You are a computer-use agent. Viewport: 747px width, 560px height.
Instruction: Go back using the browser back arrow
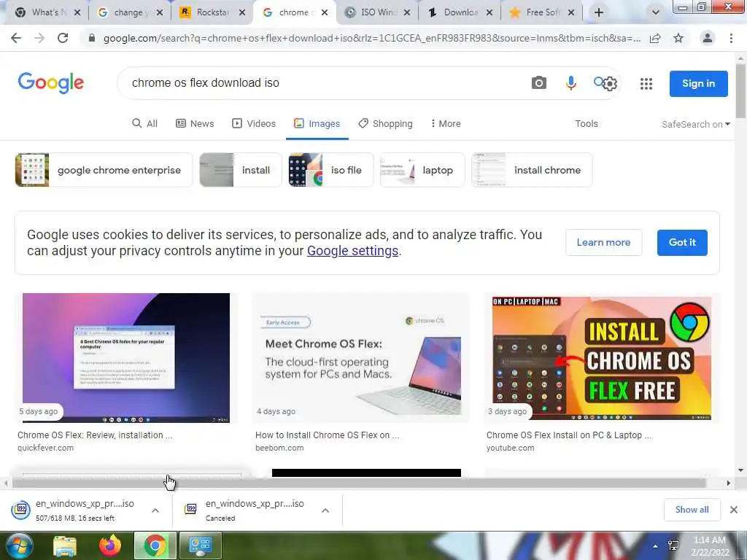click(x=16, y=39)
